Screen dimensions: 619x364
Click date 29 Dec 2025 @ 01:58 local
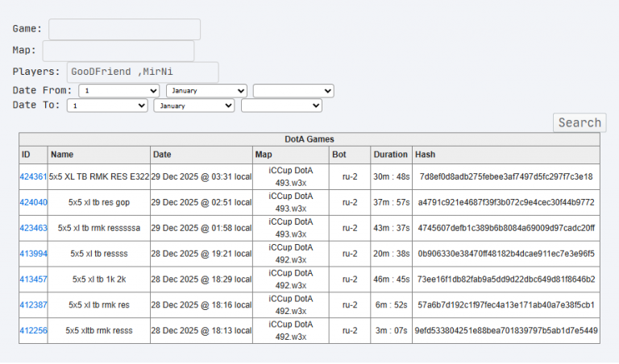point(201,228)
